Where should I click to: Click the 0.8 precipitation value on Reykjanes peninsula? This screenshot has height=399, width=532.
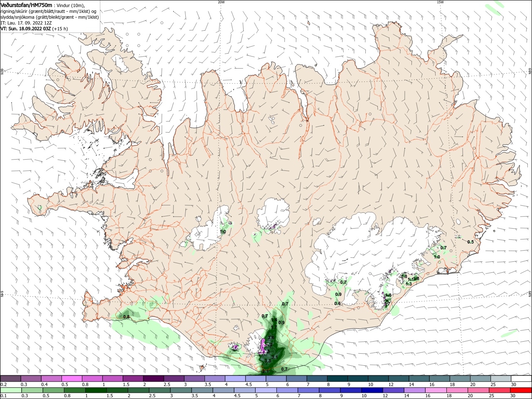(x=126, y=317)
